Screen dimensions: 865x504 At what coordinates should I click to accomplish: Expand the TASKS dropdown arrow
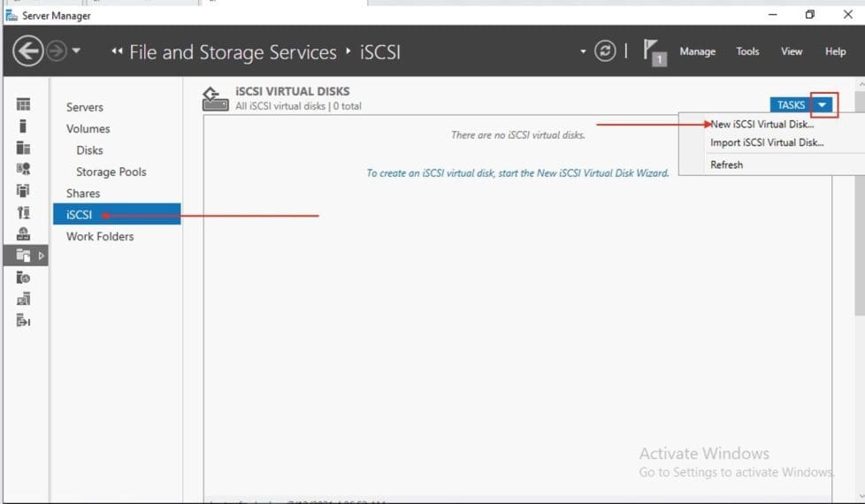coord(823,104)
